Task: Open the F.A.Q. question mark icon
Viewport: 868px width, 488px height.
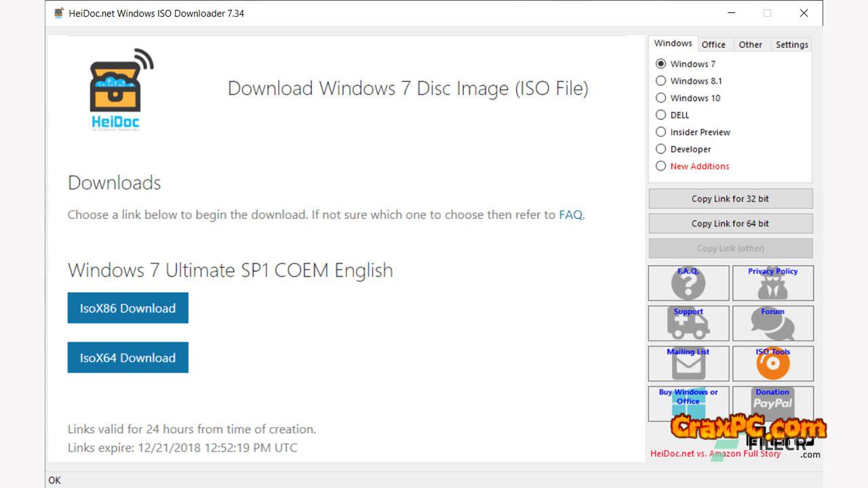Action: pos(688,283)
